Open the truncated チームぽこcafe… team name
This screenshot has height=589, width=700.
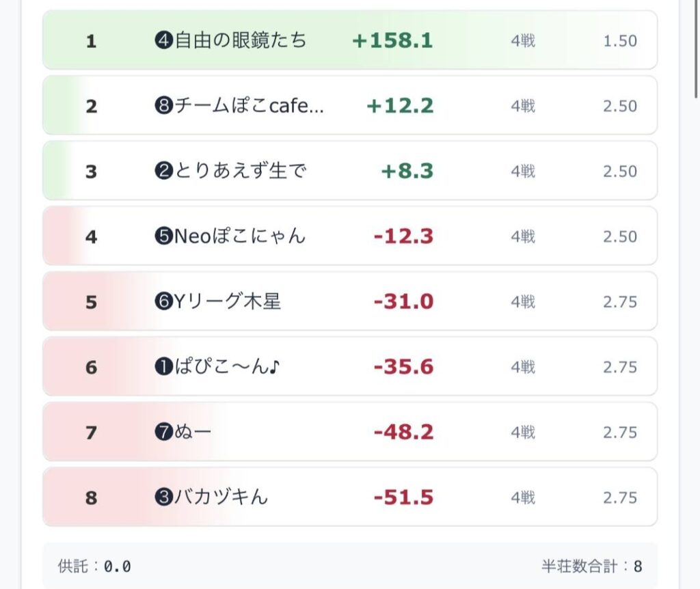coord(249,106)
